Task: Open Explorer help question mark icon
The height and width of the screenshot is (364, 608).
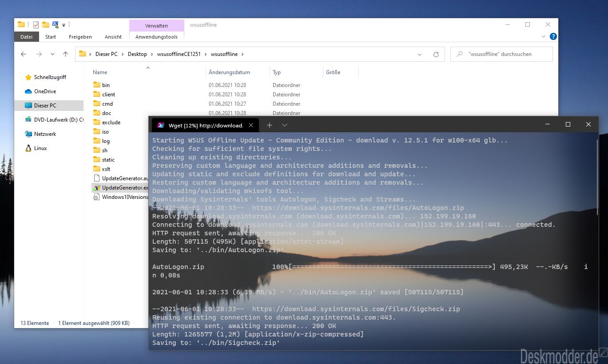Action: 553,36
